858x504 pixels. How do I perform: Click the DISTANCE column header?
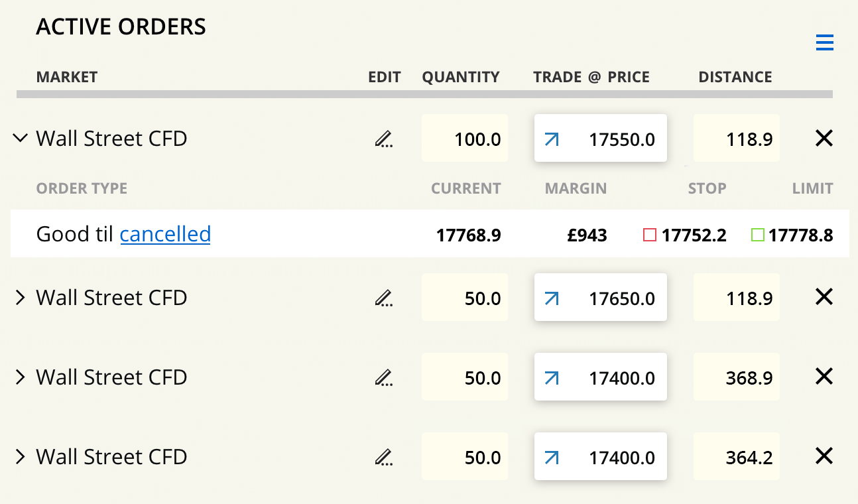click(735, 77)
